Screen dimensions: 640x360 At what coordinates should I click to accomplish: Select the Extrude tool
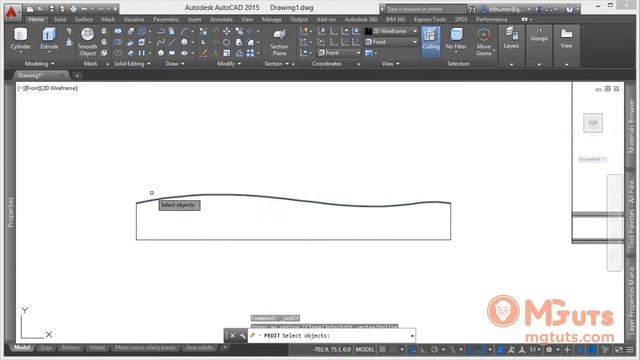(49, 39)
